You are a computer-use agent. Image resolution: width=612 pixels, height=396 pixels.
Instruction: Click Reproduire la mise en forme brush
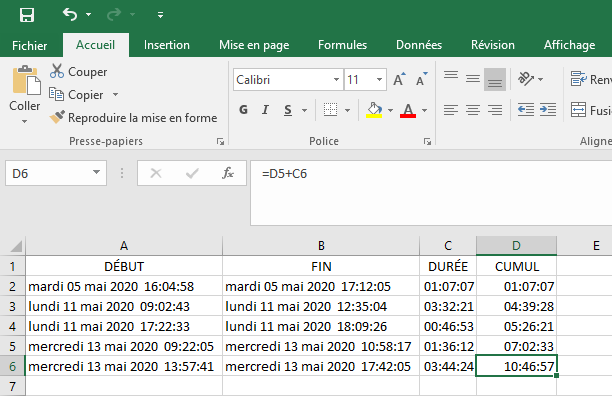click(x=57, y=117)
